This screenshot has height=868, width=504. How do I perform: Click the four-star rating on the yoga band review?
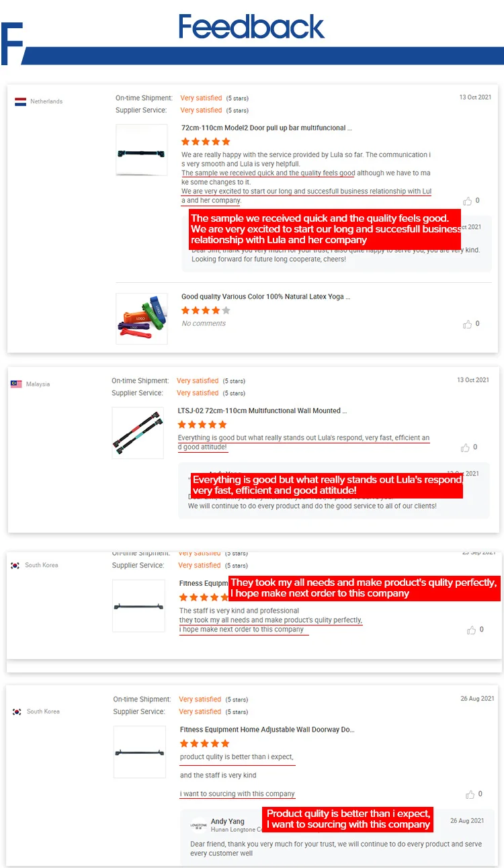[206, 310]
